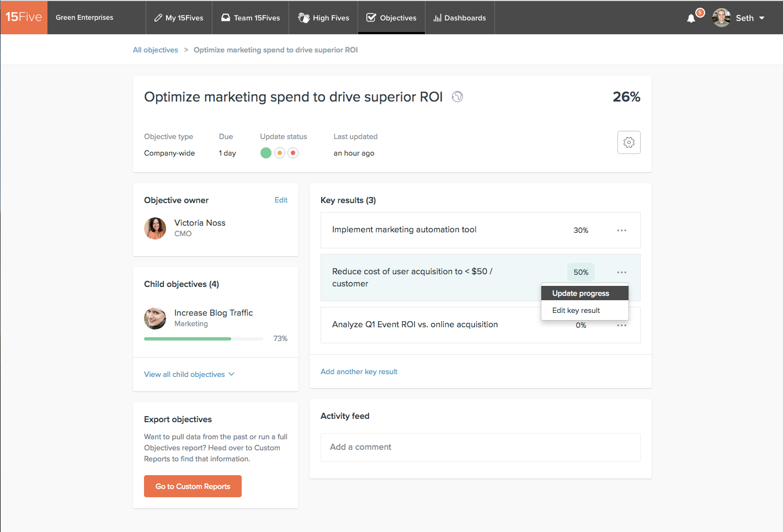Click the Go to Custom Reports button

pyautogui.click(x=193, y=486)
